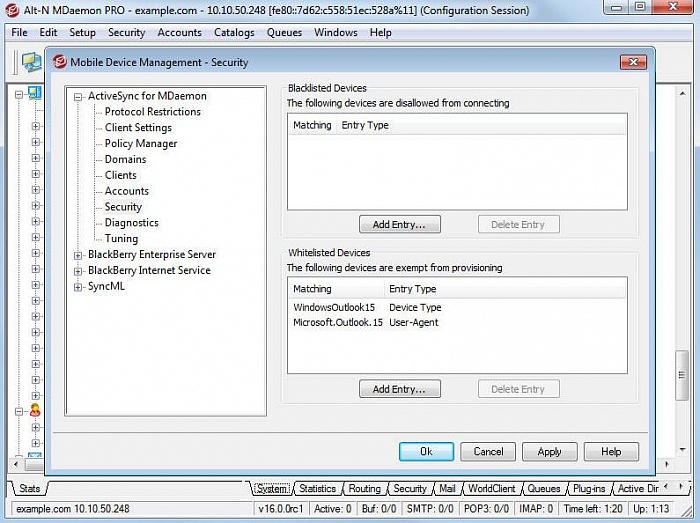
Task: Click Delete Entry under Whitelisted Devices
Action: 518,389
